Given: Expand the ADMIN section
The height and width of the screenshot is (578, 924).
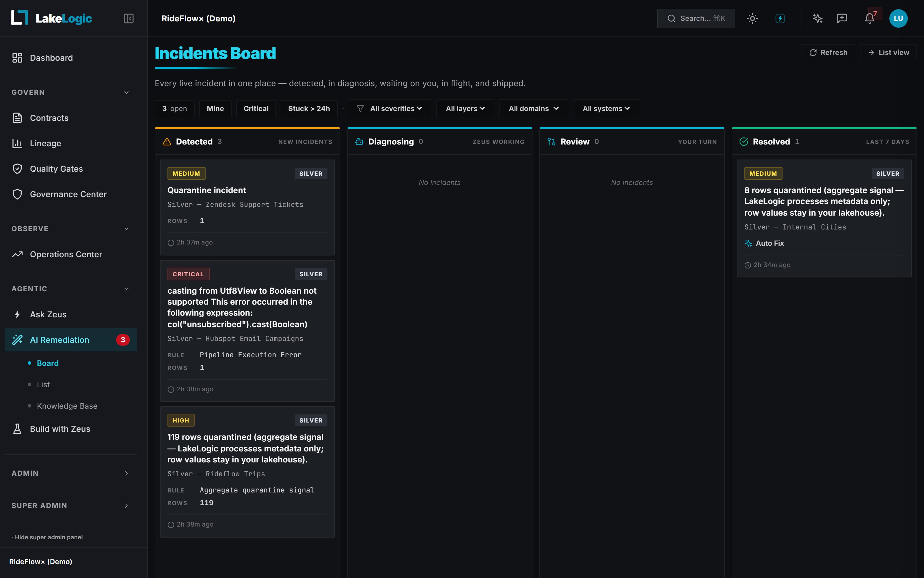Looking at the screenshot, I should tap(71, 473).
